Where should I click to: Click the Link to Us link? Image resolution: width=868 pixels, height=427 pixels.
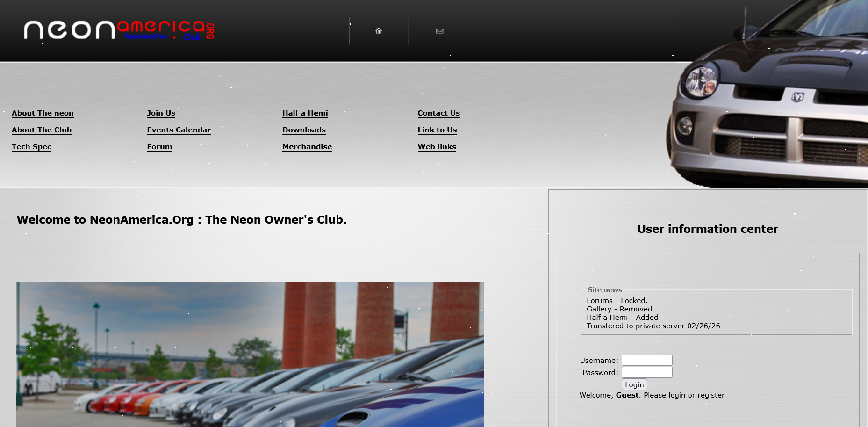coord(438,130)
